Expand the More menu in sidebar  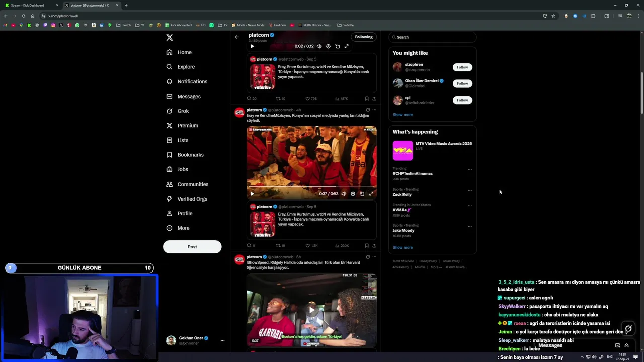(x=178, y=228)
